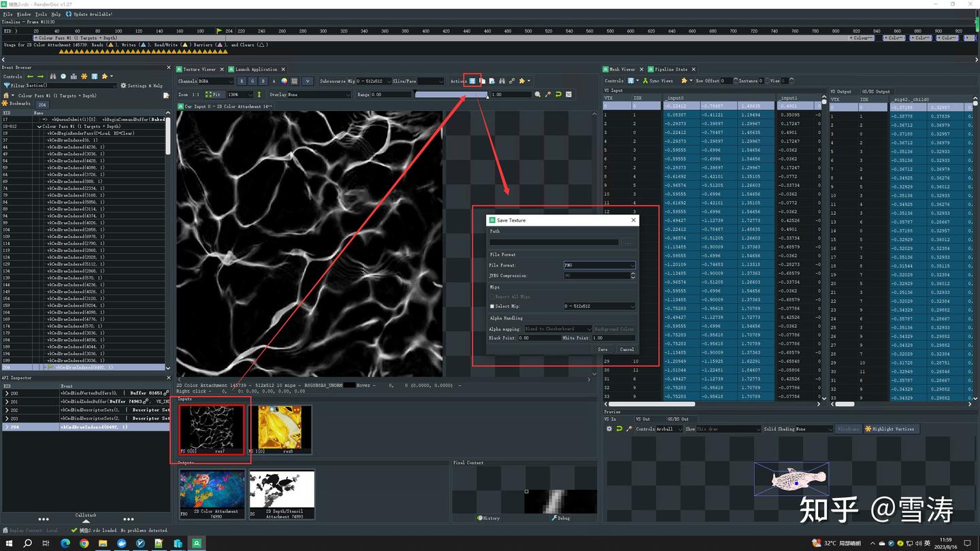
Task: Open Event Browser Settings & Help
Action: tap(142, 86)
